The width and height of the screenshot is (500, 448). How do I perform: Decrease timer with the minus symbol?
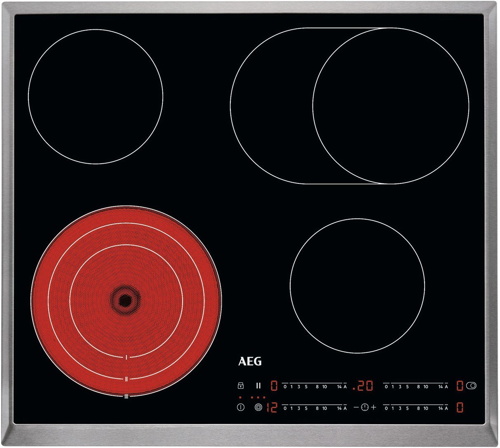356,408
